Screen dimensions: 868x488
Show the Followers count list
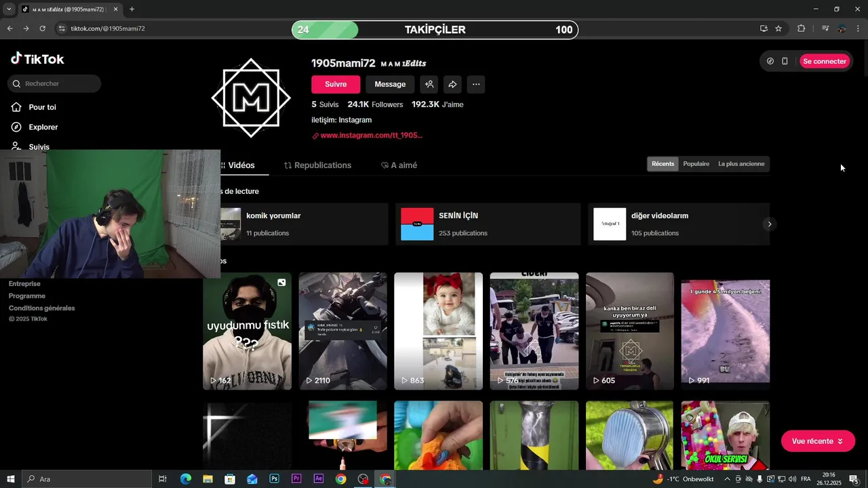pos(375,104)
